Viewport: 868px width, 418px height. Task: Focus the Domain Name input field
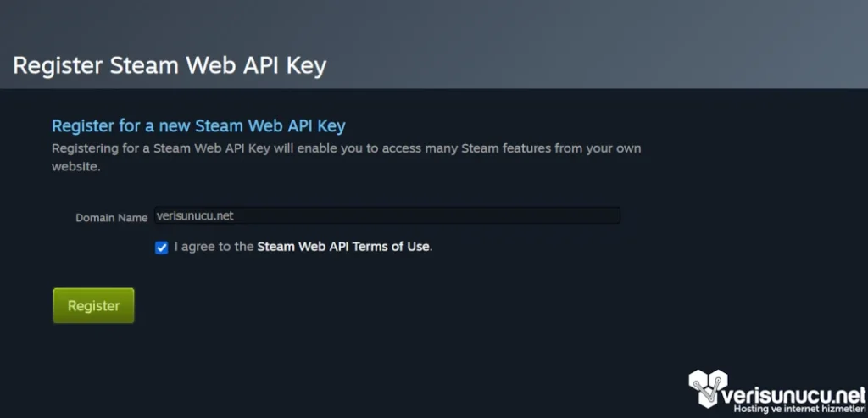click(387, 216)
